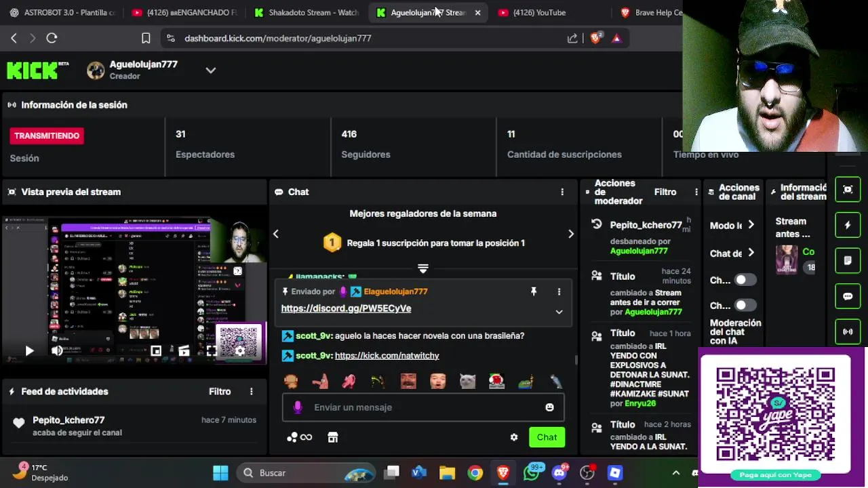Click the Just Chatting category thumbnail

(787, 260)
